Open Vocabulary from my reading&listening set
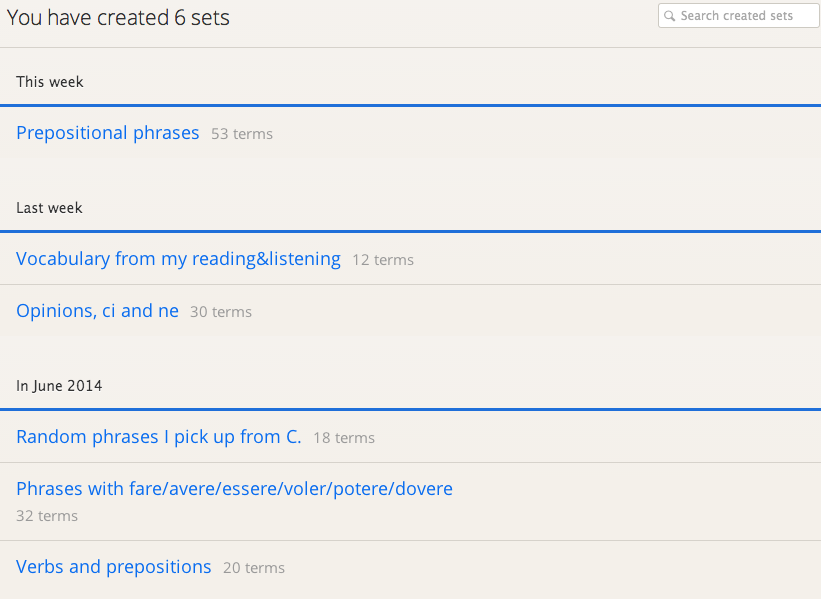Image resolution: width=821 pixels, height=599 pixels. coord(178,259)
